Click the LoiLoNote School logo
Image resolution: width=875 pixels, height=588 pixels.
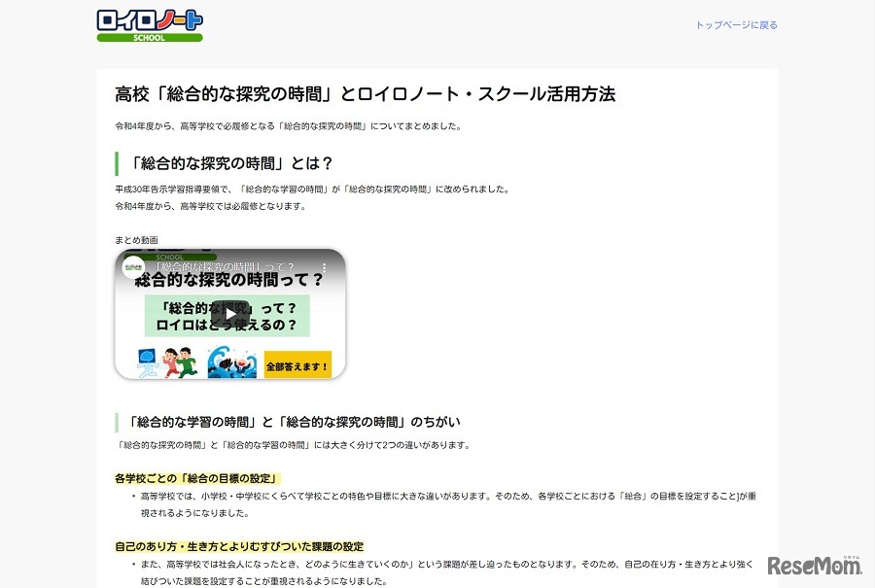click(x=148, y=24)
